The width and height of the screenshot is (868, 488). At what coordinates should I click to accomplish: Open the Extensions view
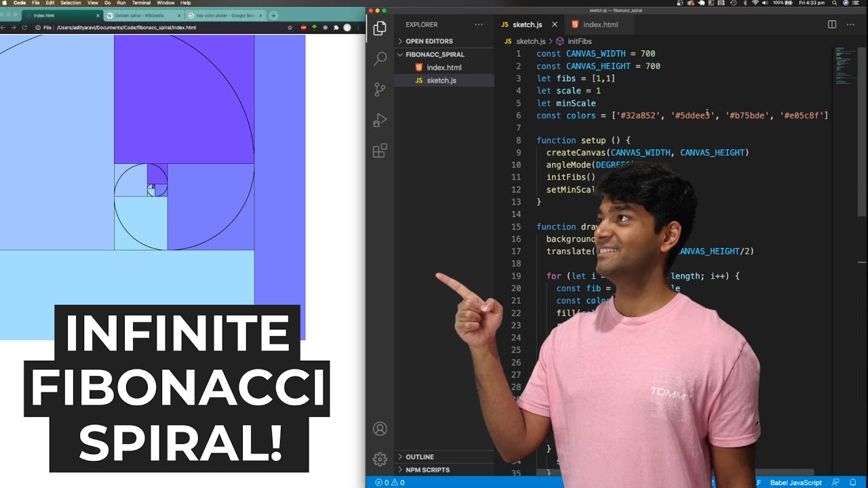click(380, 150)
